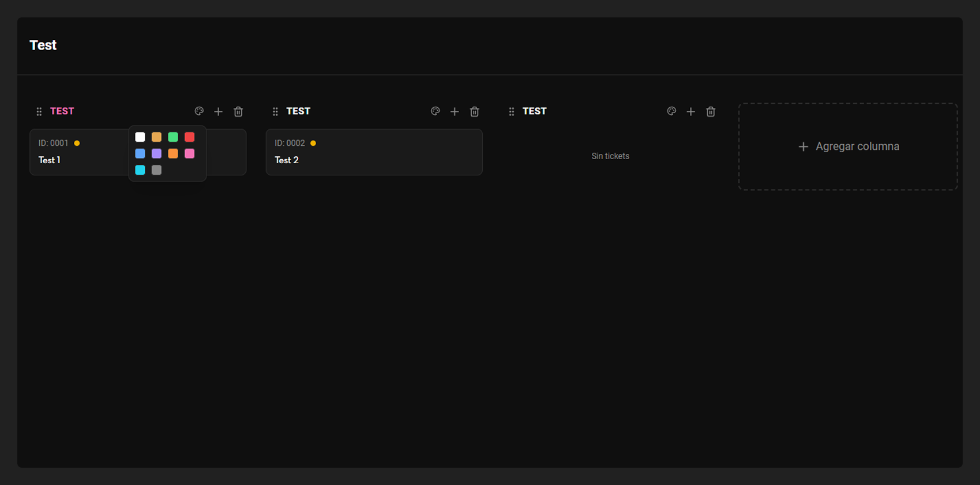Add ticket to second TEST column
The width and height of the screenshot is (980, 485).
pyautogui.click(x=455, y=111)
